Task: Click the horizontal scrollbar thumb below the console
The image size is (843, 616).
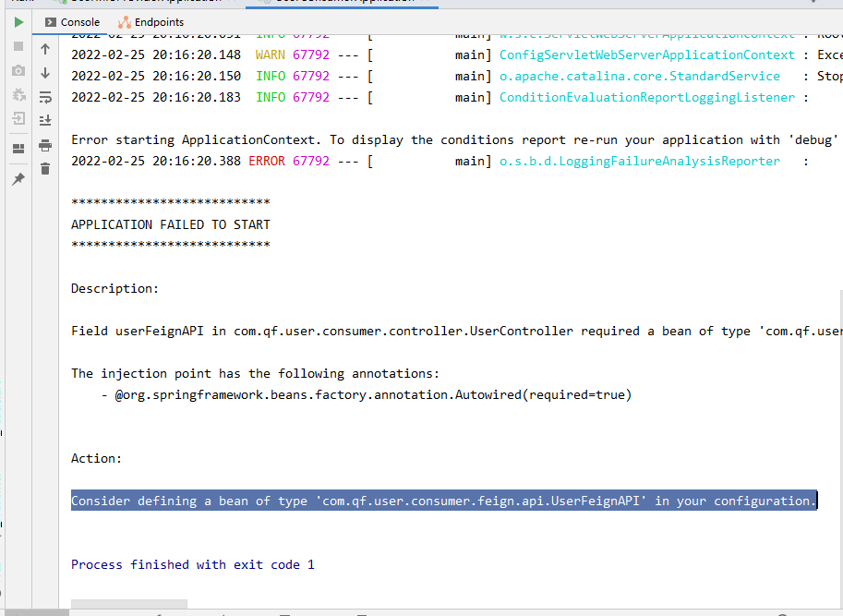Action: pos(129,604)
